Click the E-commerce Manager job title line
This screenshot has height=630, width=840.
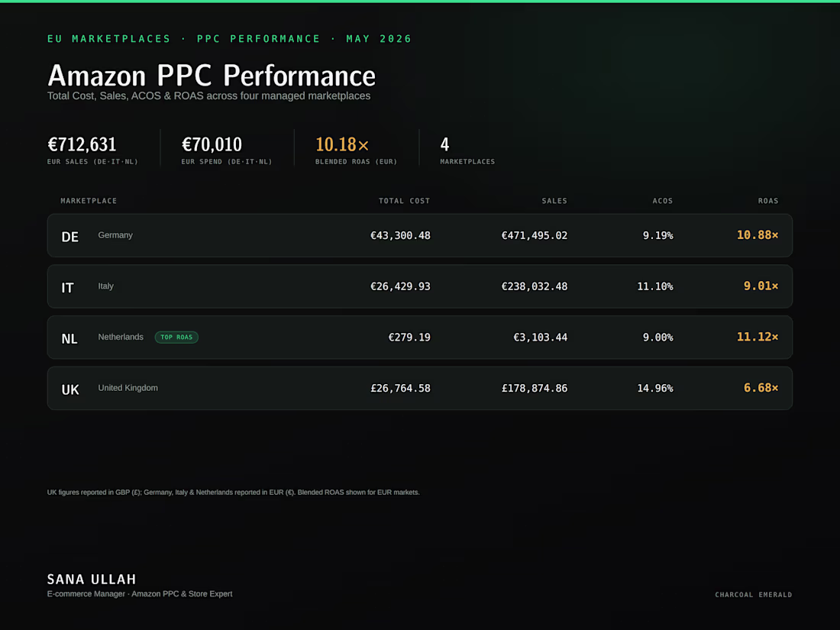coord(140,593)
